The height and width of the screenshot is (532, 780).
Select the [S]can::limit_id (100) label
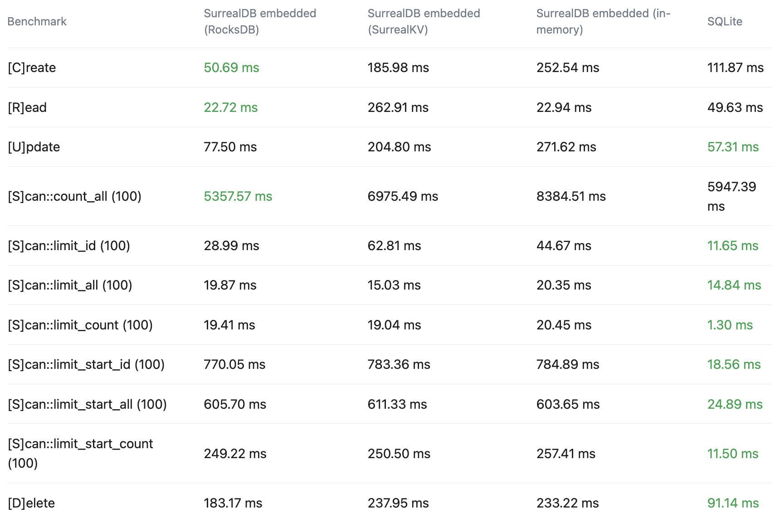69,246
